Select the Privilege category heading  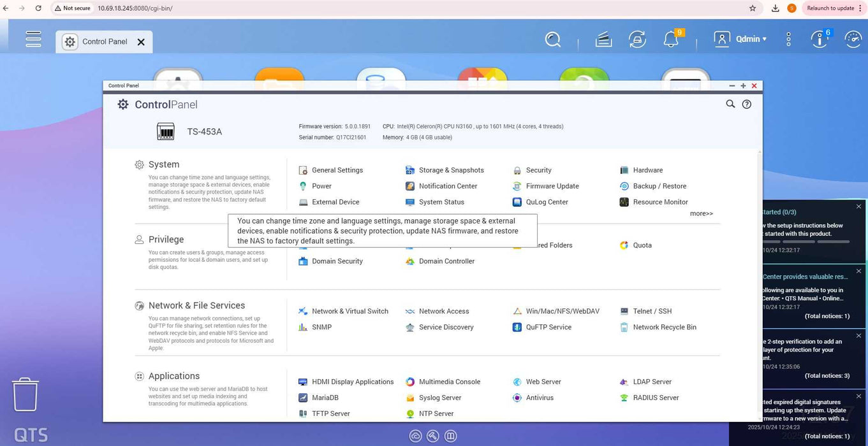click(166, 240)
